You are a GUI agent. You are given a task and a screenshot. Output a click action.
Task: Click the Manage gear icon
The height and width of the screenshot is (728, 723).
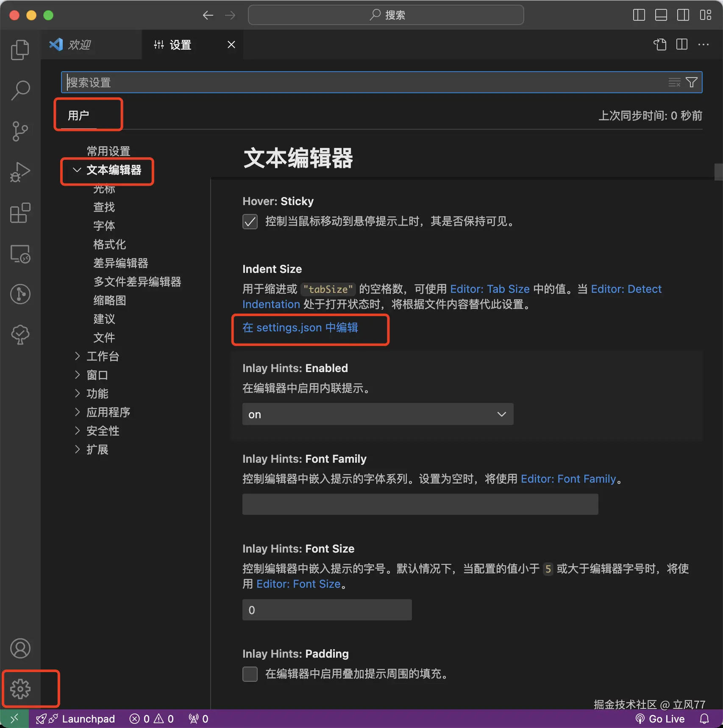point(20,689)
